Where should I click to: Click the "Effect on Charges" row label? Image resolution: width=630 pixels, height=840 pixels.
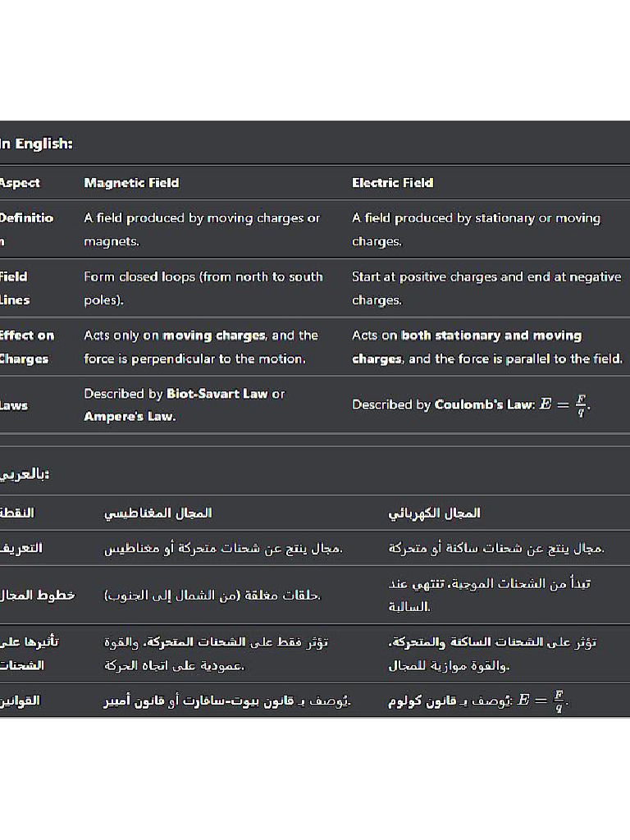pos(26,347)
